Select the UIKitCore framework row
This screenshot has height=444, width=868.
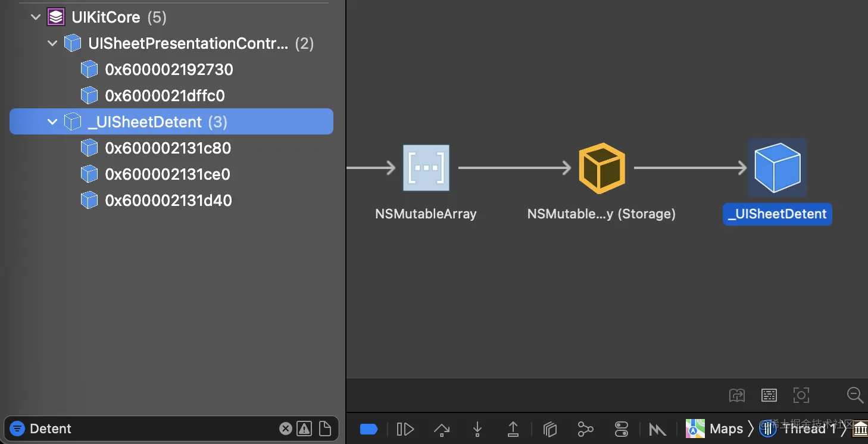[171, 17]
